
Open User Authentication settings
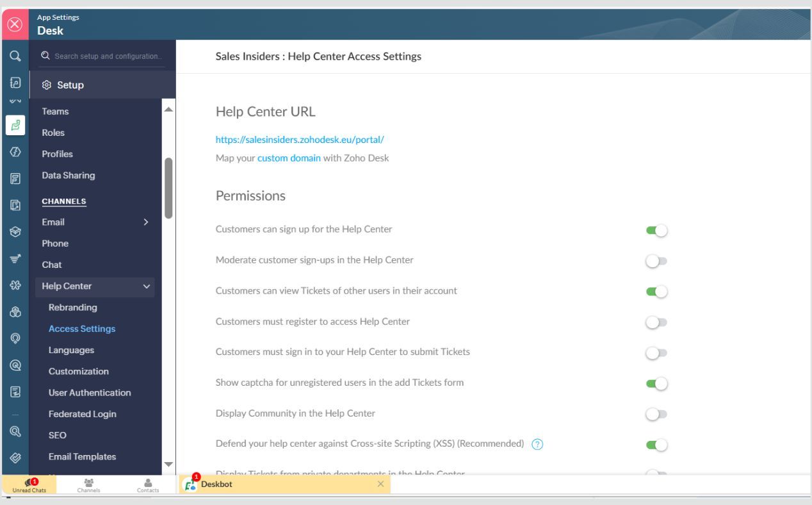(90, 393)
